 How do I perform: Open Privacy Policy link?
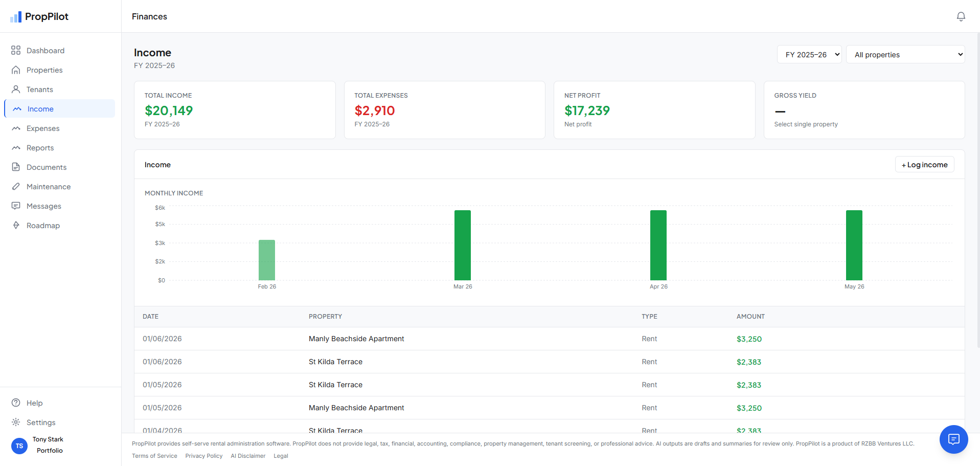[x=203, y=456]
